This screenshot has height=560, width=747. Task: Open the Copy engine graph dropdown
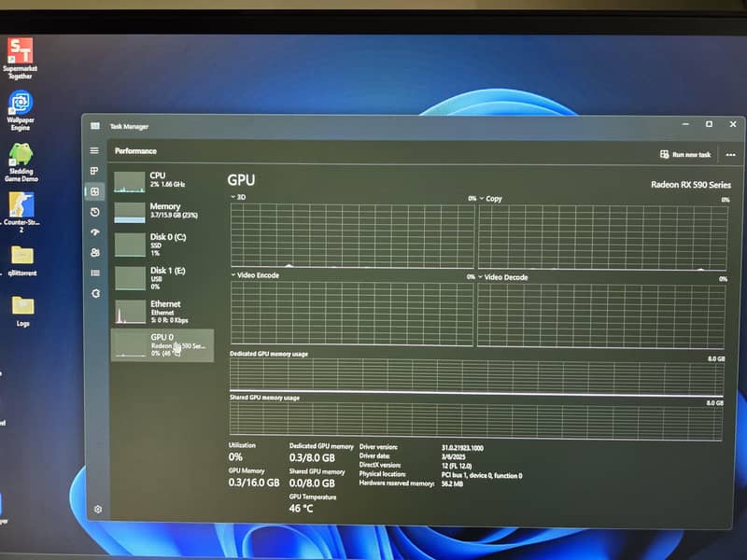tap(482, 199)
